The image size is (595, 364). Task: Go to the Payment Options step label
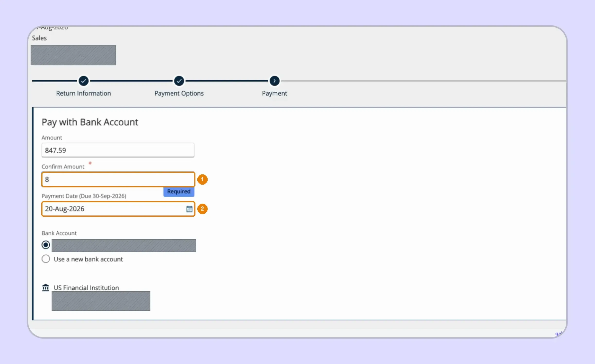(x=179, y=93)
